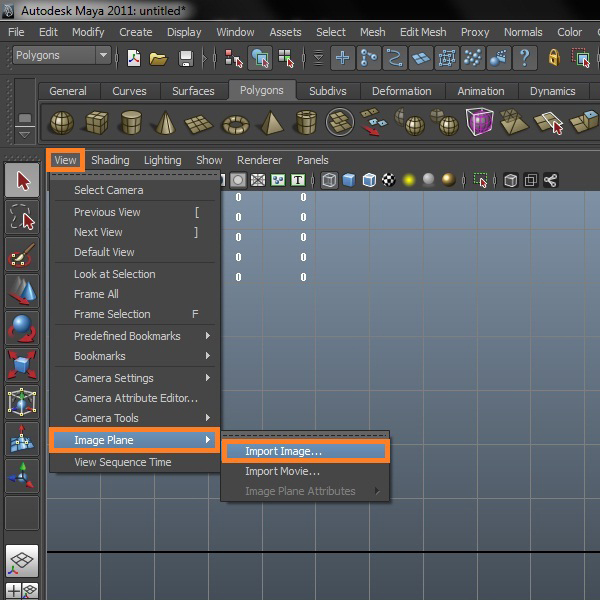Open the Renderer panel menu
The width and height of the screenshot is (600, 600).
click(259, 160)
